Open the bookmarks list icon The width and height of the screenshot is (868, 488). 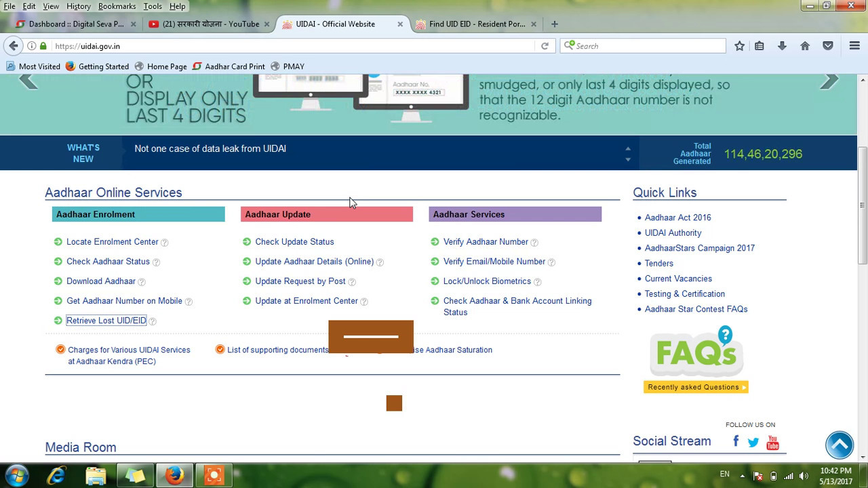click(x=759, y=45)
